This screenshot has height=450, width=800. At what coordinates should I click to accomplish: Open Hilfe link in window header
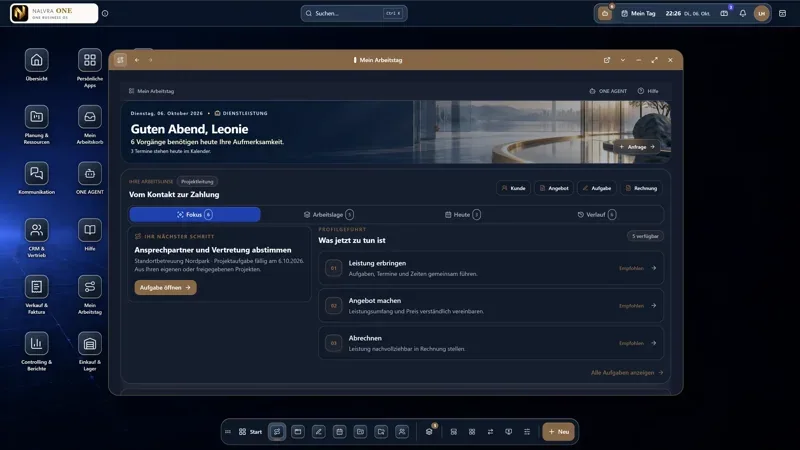tap(648, 91)
